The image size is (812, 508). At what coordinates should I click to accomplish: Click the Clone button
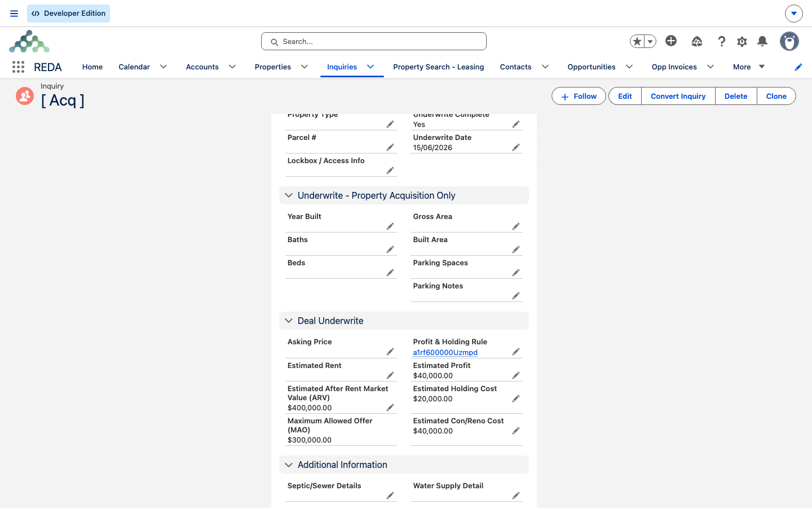click(776, 96)
